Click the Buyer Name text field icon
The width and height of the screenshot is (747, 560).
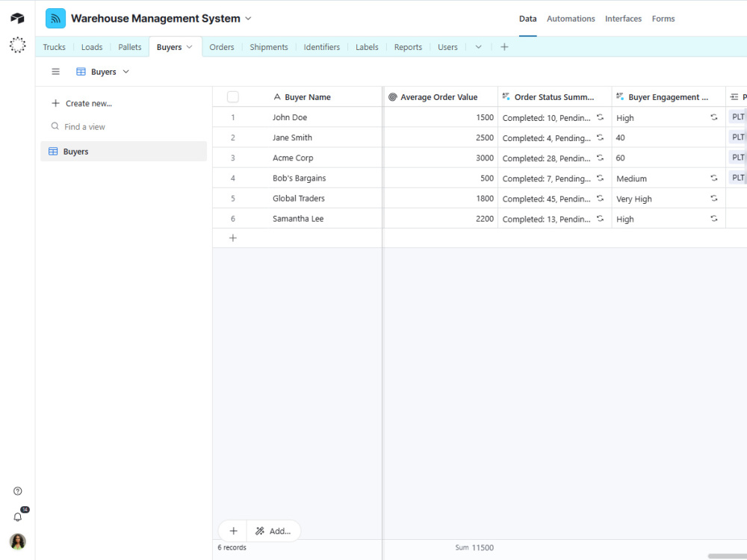277,96
